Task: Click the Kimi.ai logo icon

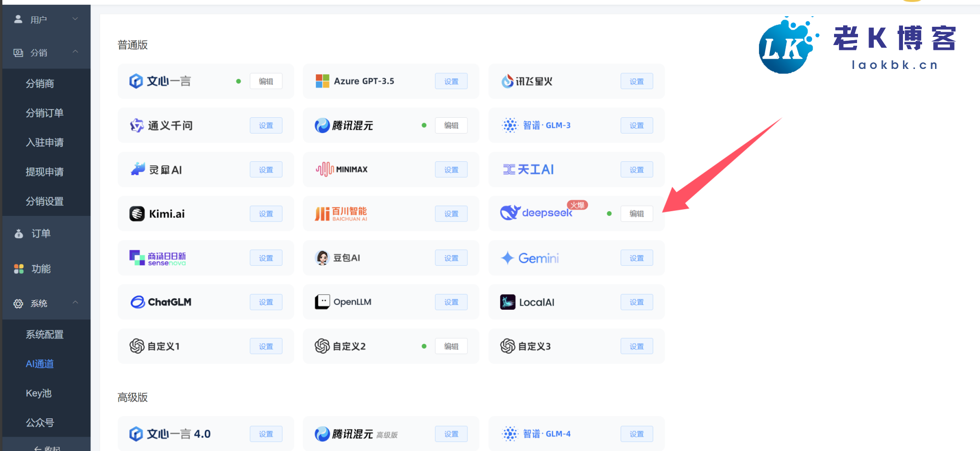Action: tap(137, 214)
